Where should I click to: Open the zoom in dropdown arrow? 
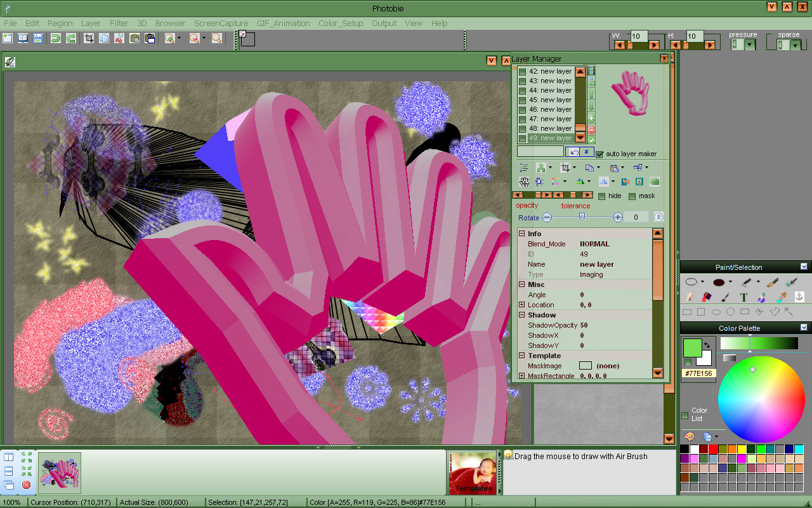point(179,38)
